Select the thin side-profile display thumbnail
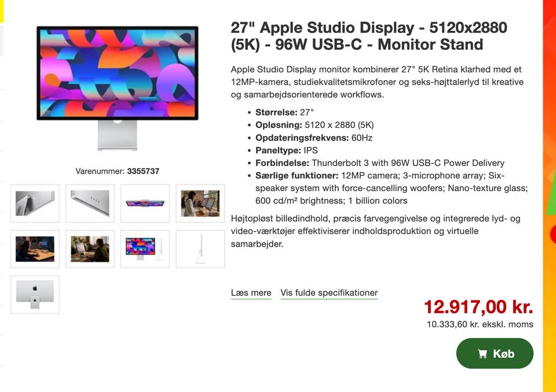 tap(200, 249)
